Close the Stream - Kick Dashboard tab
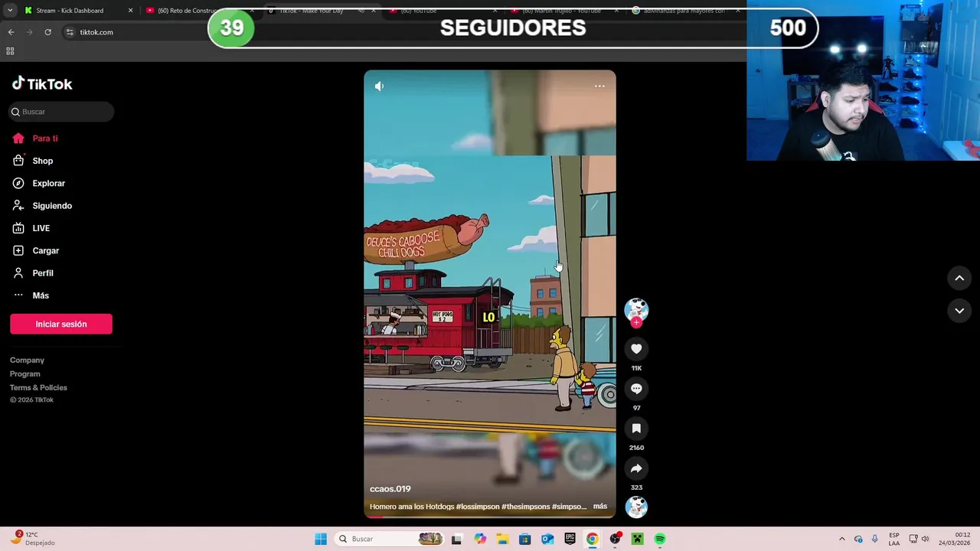 [130, 11]
